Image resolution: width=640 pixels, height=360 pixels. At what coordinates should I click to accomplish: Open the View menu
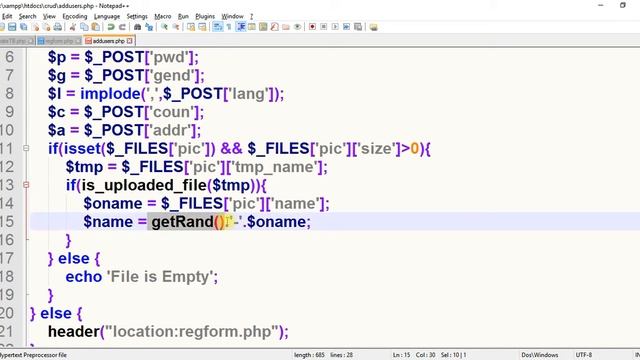49,16
